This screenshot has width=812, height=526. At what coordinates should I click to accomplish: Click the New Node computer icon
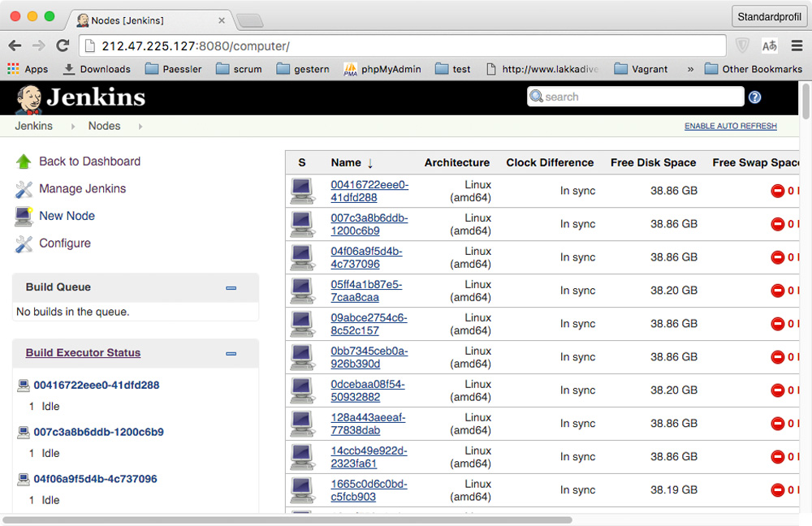[24, 216]
